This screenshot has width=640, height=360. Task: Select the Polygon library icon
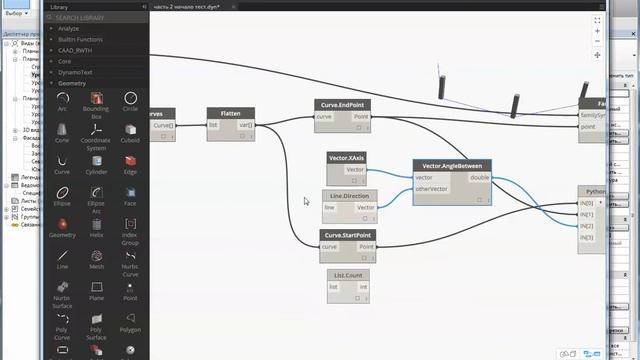click(x=130, y=319)
